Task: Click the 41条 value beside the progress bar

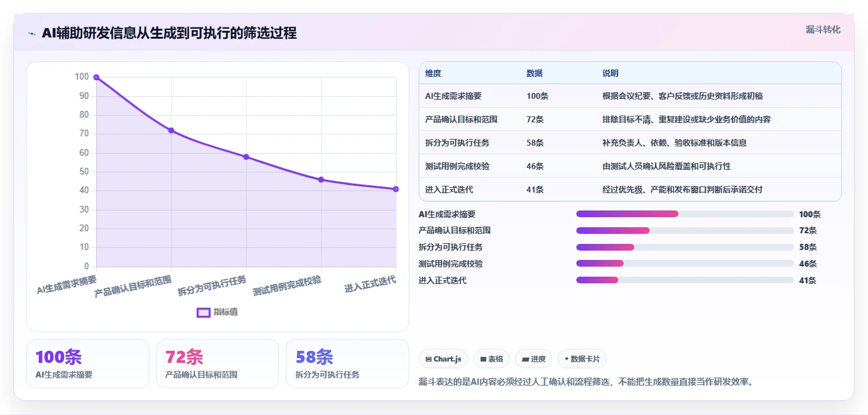Action: (808, 280)
